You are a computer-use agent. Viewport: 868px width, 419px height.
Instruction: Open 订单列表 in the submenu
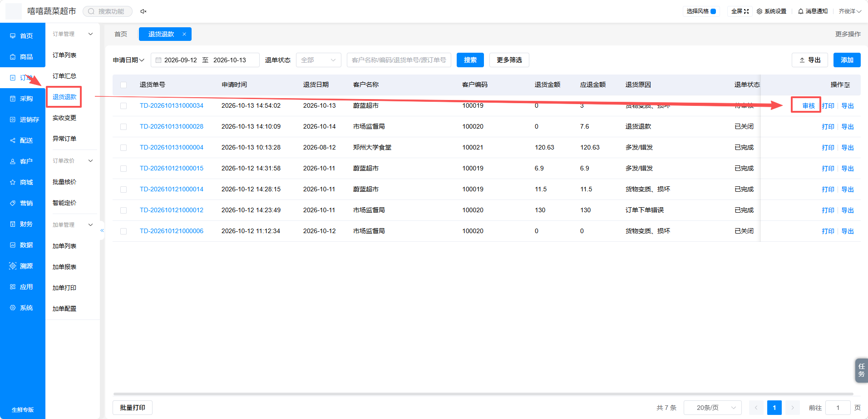tap(64, 55)
